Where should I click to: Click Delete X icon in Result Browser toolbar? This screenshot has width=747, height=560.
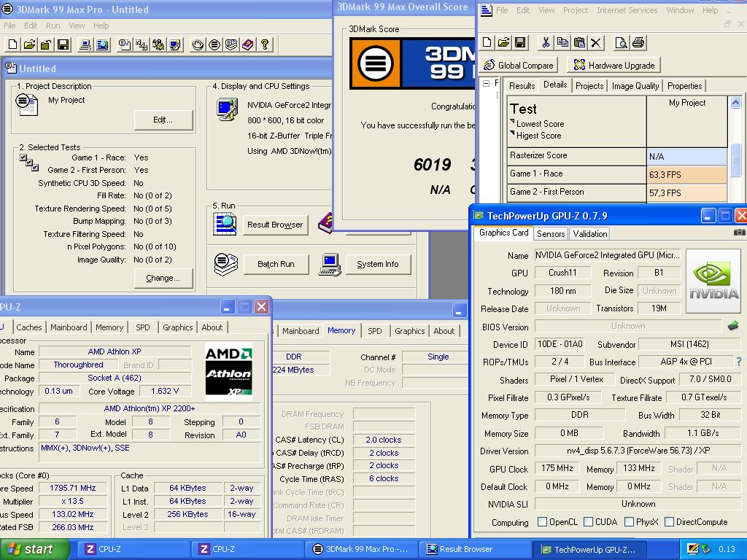(x=595, y=43)
